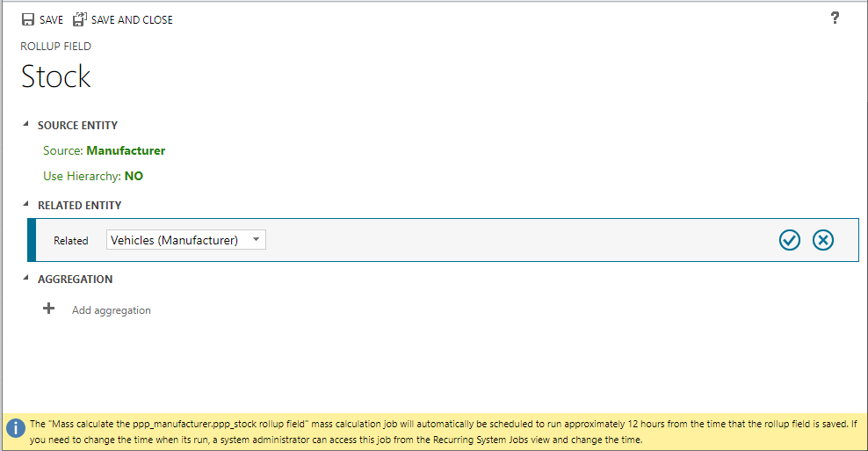
Task: Open help with the question mark icon
Action: (835, 18)
